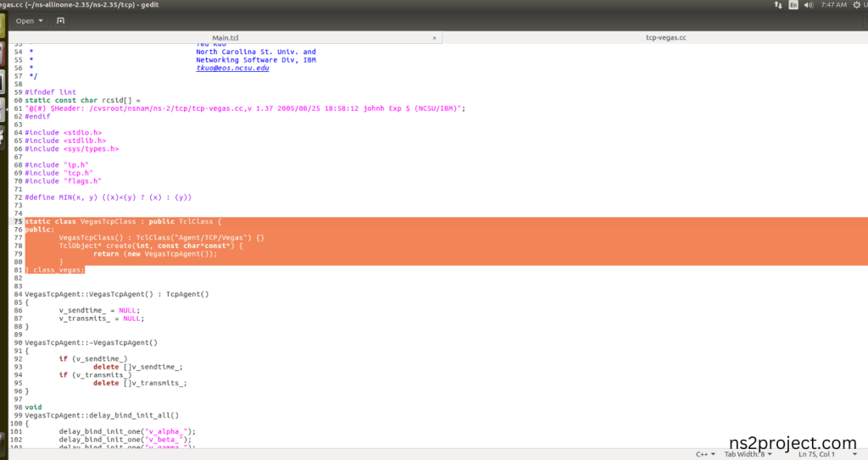Image resolution: width=868 pixels, height=460 pixels.
Task: Click the line 'static const char rcsid[] ='
Action: 82,101
